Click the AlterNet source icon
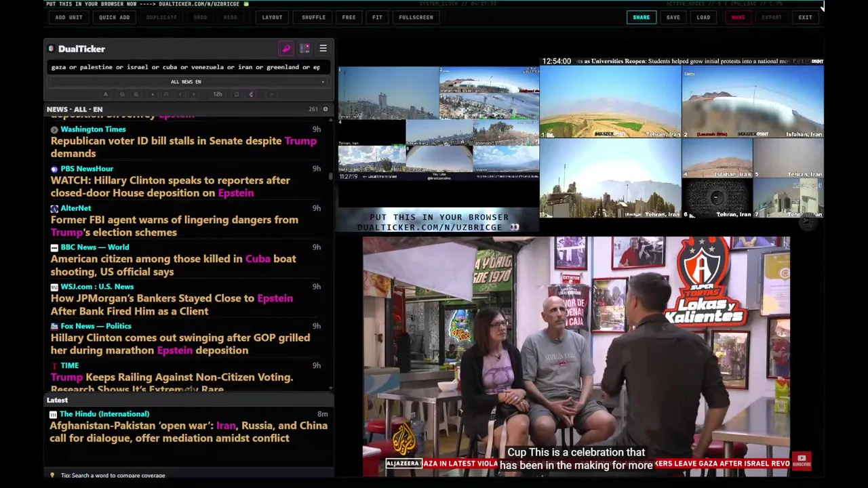The height and width of the screenshot is (488, 868). 54,208
